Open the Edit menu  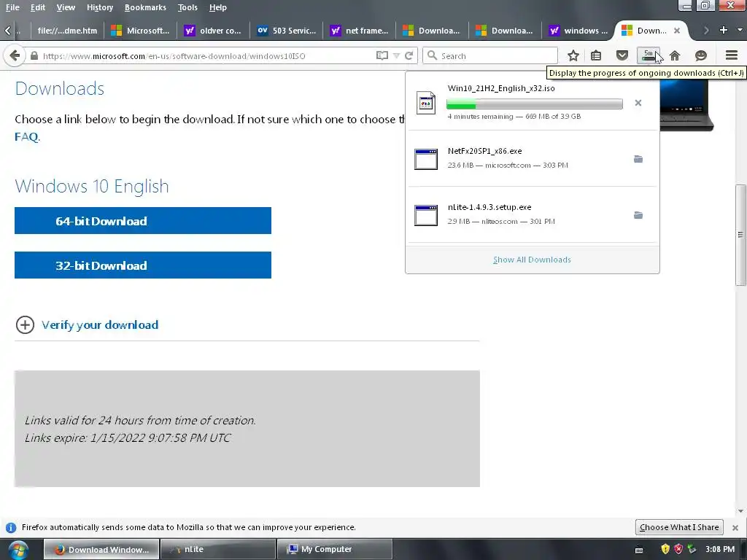click(x=38, y=7)
